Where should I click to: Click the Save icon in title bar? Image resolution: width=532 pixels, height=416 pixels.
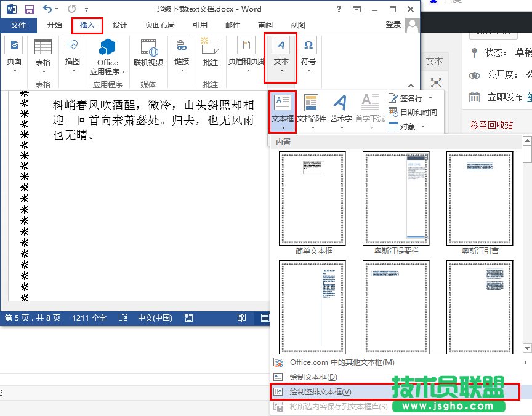[x=29, y=9]
